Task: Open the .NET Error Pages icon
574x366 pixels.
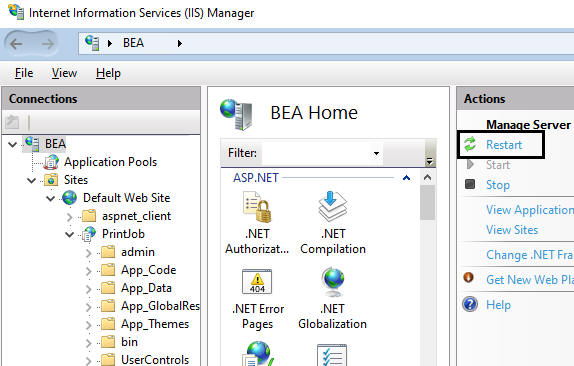Action: tap(257, 281)
